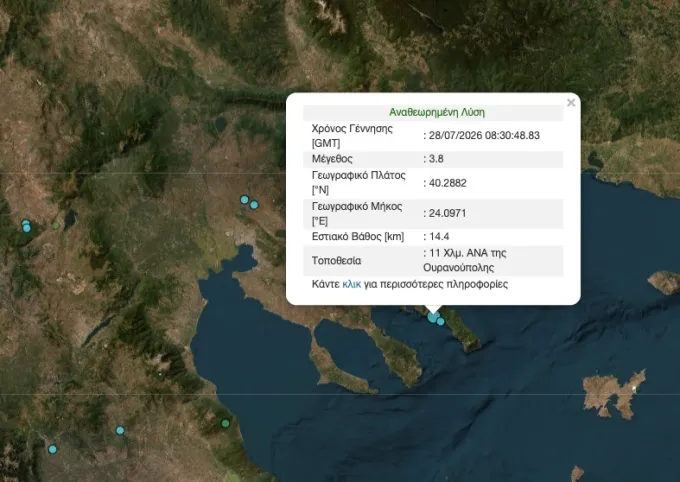Click the origin time 28/07/2026 08:30:48.83
The width and height of the screenshot is (680, 482).
pos(482,135)
